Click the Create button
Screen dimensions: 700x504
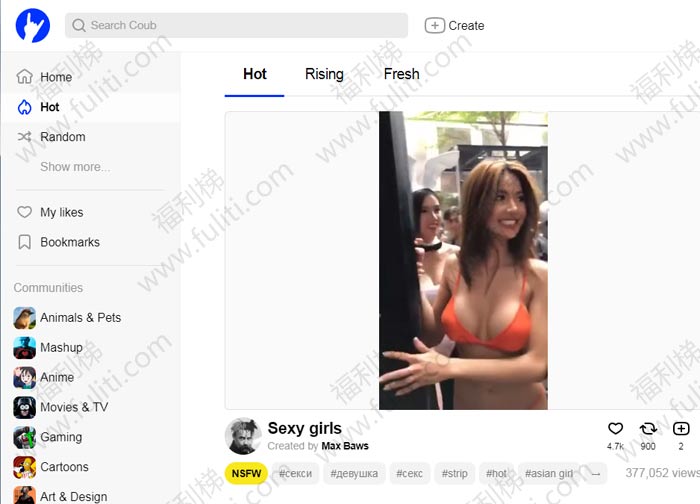coord(455,26)
